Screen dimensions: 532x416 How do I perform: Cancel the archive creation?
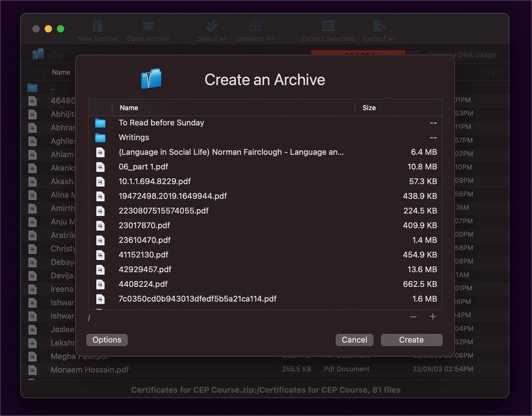(x=354, y=339)
